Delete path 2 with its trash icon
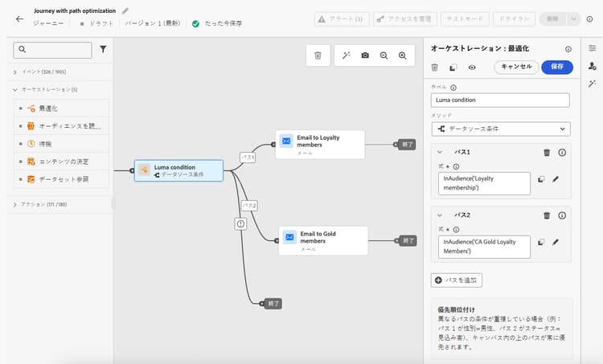 point(547,215)
